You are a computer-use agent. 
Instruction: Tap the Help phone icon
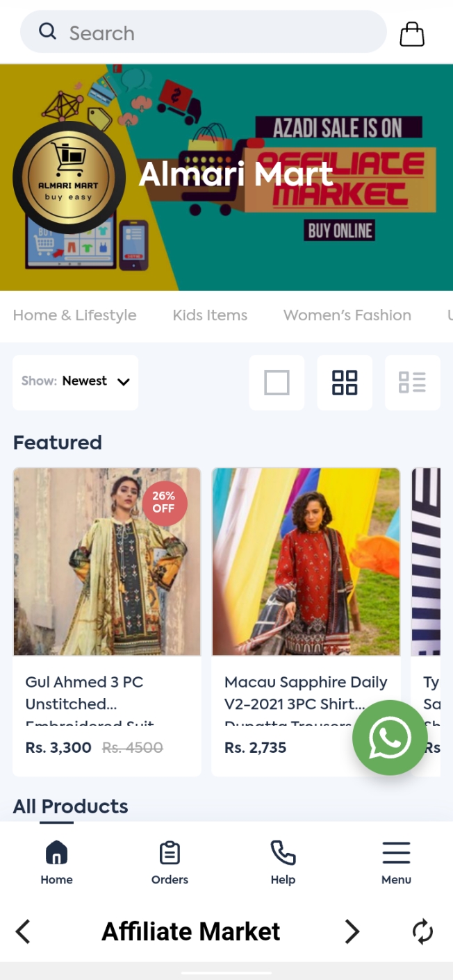click(x=283, y=854)
